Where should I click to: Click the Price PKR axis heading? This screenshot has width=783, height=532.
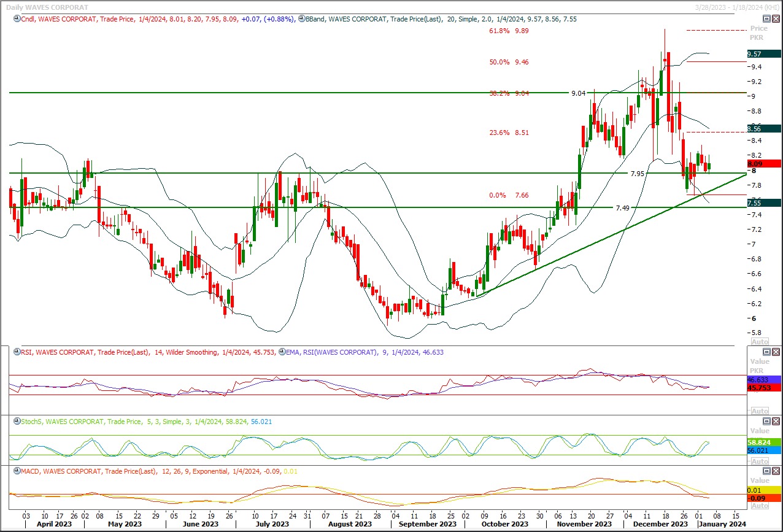click(759, 33)
